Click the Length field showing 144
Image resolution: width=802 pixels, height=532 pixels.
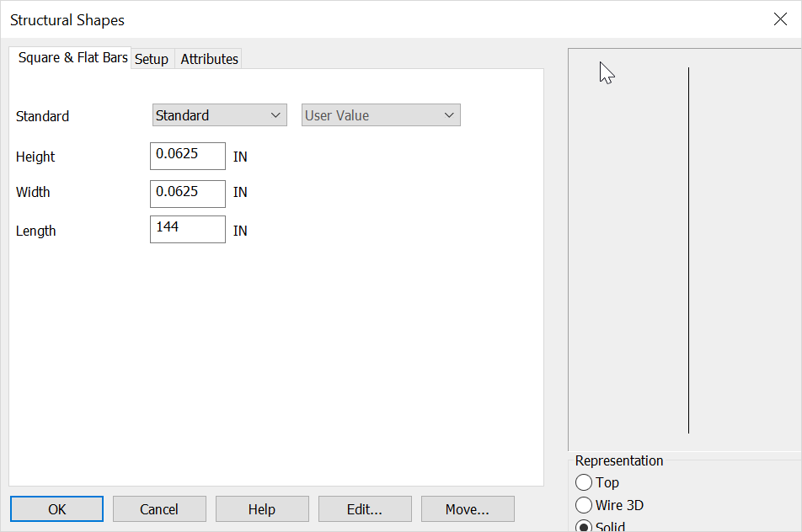point(187,229)
